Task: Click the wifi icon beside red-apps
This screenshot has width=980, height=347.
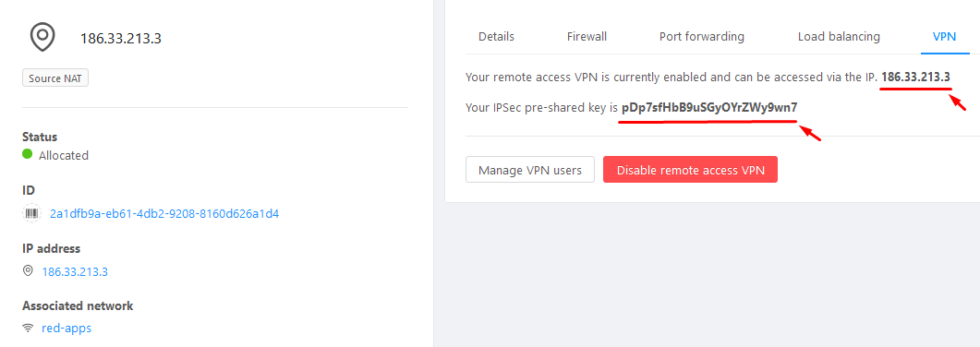Action: tap(28, 328)
